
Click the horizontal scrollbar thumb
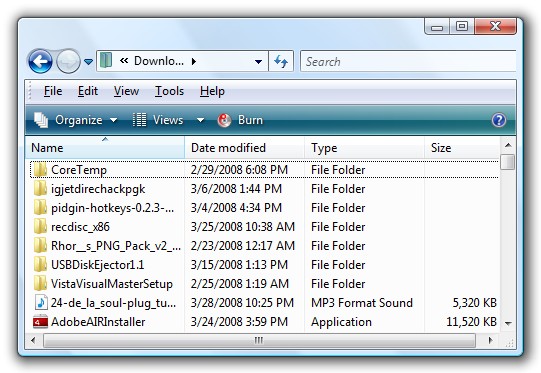click(259, 340)
